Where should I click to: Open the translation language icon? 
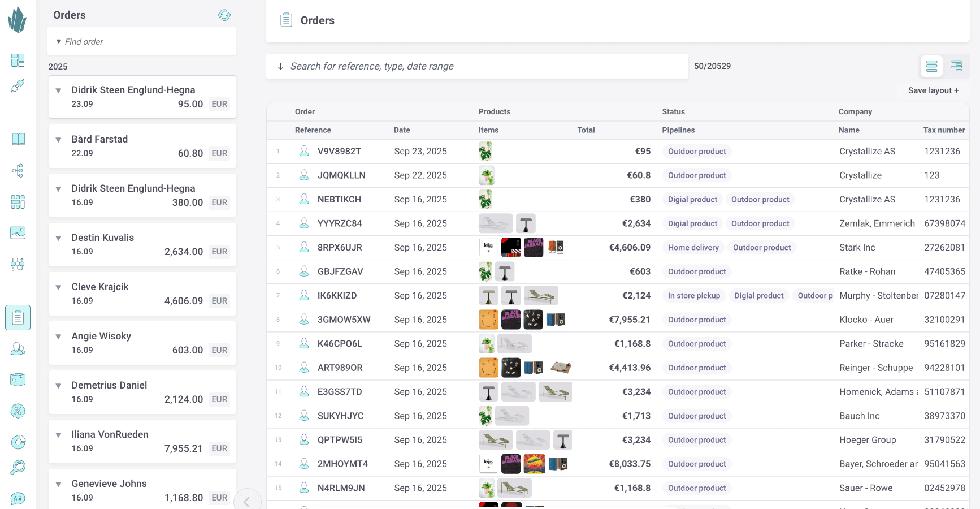[x=18, y=498]
